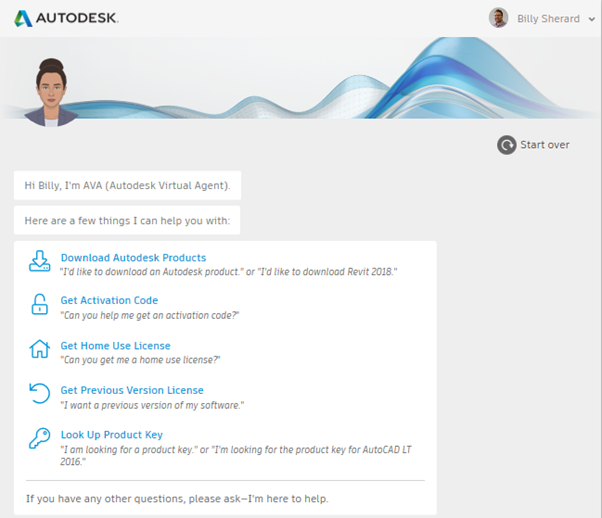This screenshot has width=602, height=518.
Task: Click 'I want a previous version of my software.' text
Action: [x=152, y=405]
